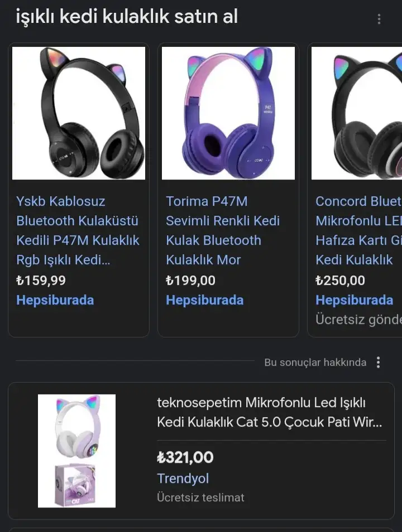Tap the purple Torima P47M headphone image
The image size is (402, 532).
[x=228, y=113]
